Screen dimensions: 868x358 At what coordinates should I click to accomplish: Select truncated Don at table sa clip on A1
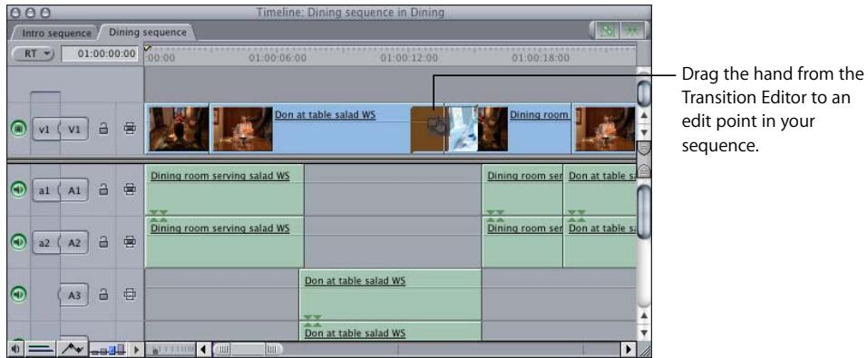coord(600,190)
